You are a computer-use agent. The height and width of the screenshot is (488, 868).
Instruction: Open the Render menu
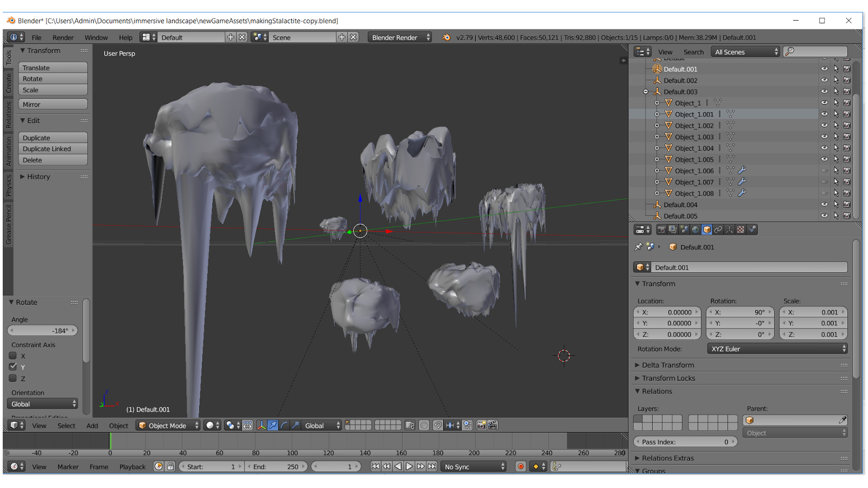click(63, 37)
